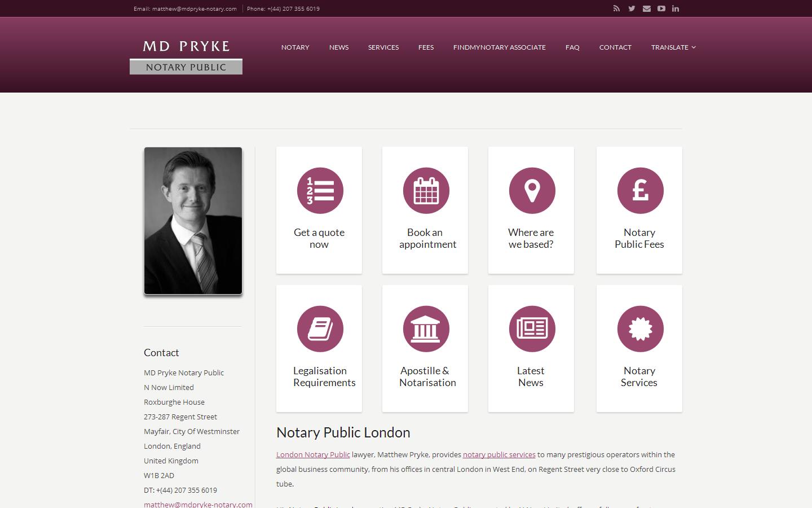Select the newspaper icon above Latest News

[x=531, y=329]
